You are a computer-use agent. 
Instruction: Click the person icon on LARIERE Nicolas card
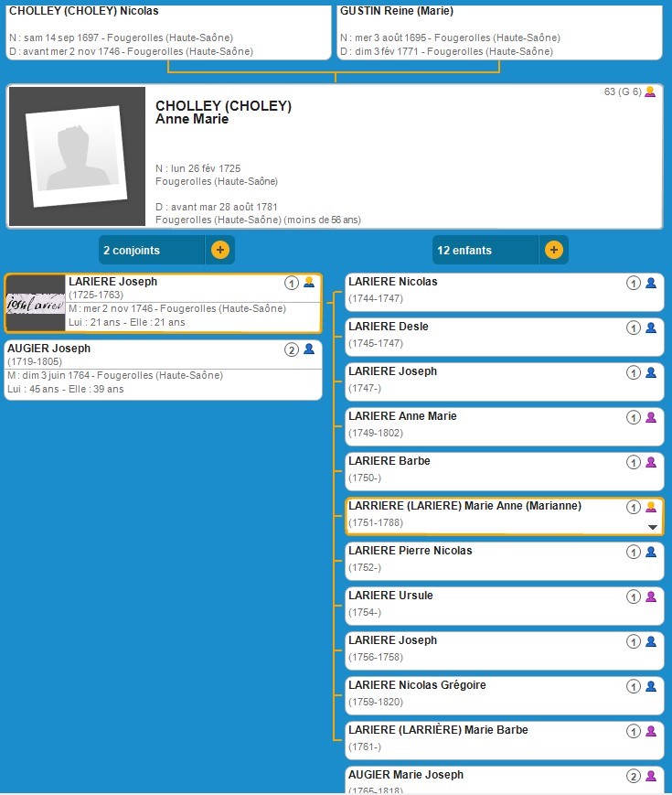[x=651, y=283]
